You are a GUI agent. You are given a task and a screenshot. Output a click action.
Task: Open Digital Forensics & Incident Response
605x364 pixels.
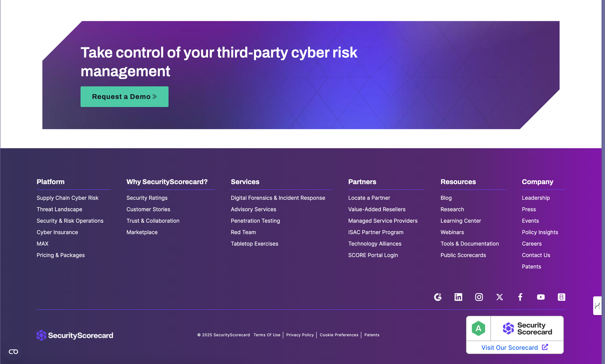[x=278, y=198]
